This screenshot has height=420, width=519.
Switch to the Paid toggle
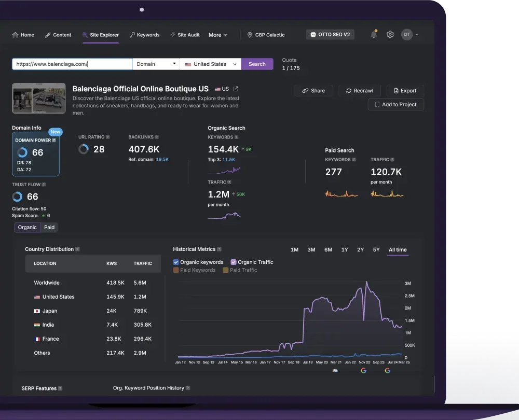[x=49, y=228]
